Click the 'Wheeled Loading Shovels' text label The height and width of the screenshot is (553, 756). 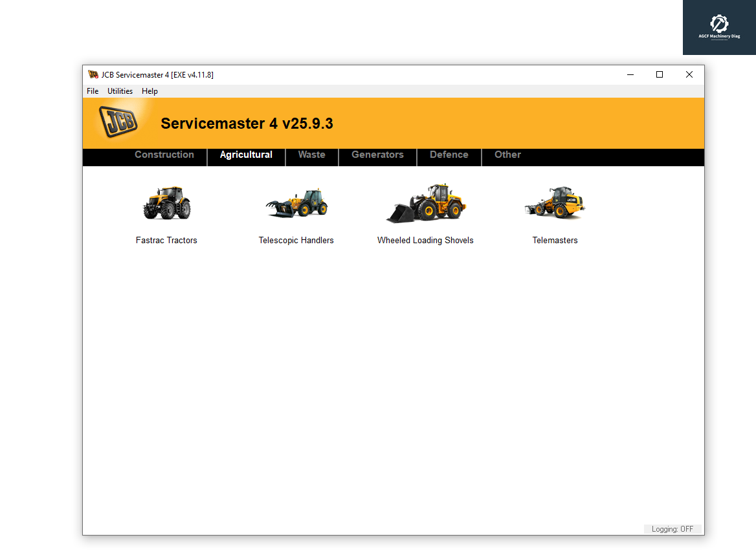[425, 241]
